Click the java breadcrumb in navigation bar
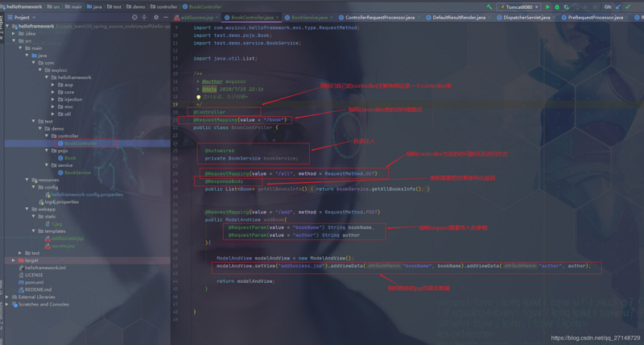Viewport: 644px width, 345px height. [94, 6]
